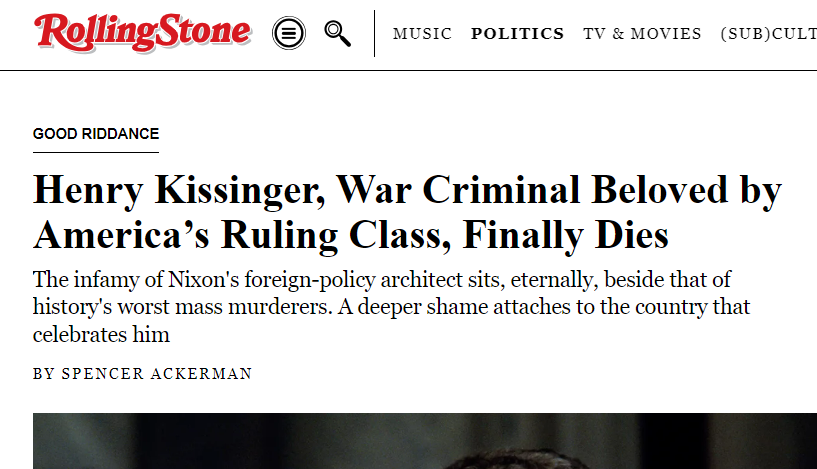Click the magnifying glass search icon
The height and width of the screenshot is (469, 817).
tap(338, 34)
